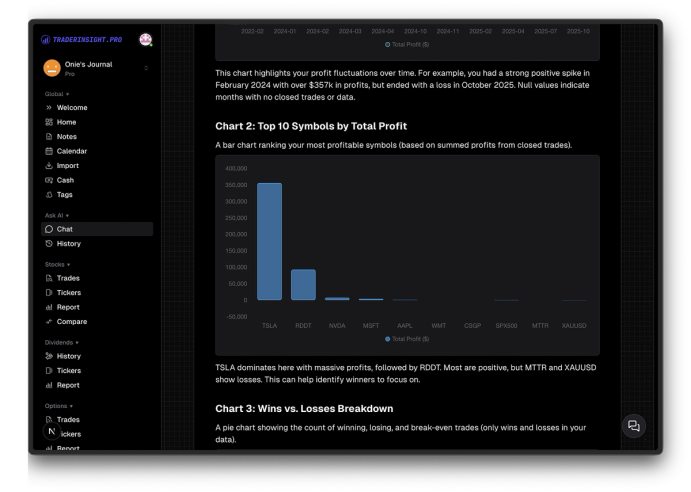This screenshot has width=691, height=492.
Task: Open the Cash page
Action: tap(65, 180)
